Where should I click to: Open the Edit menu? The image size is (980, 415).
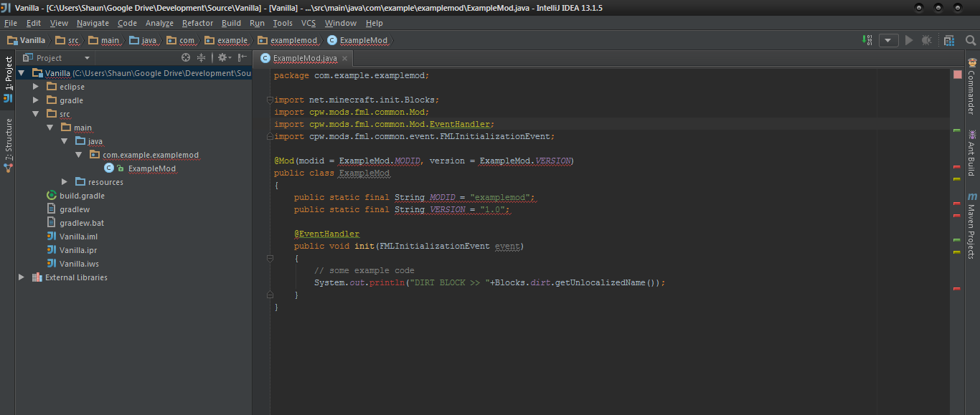tap(34, 23)
